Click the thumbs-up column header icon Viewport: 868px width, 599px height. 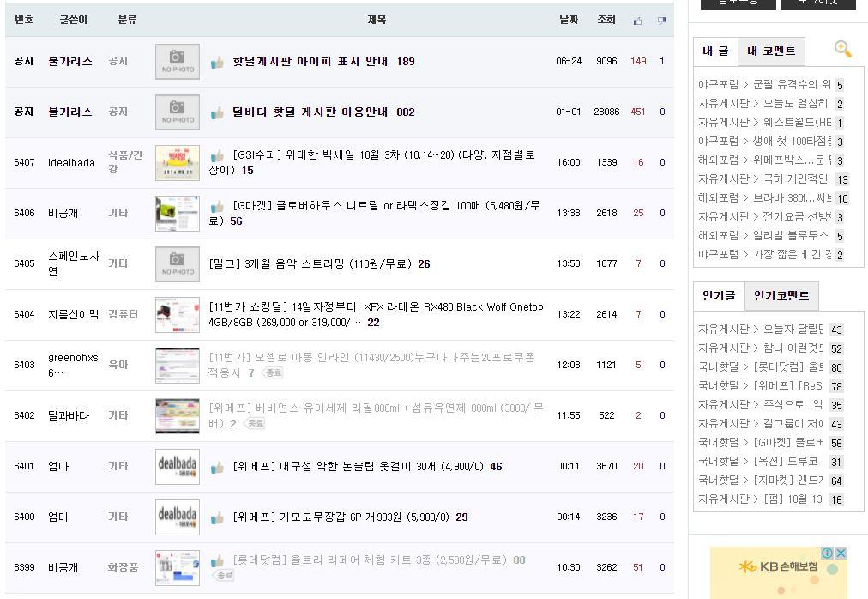point(637,21)
